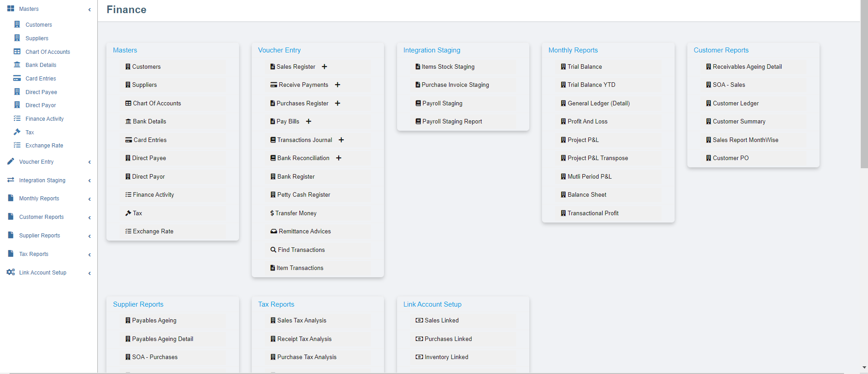Open Sales Linked under Link Account Setup
868x374 pixels.
click(441, 321)
